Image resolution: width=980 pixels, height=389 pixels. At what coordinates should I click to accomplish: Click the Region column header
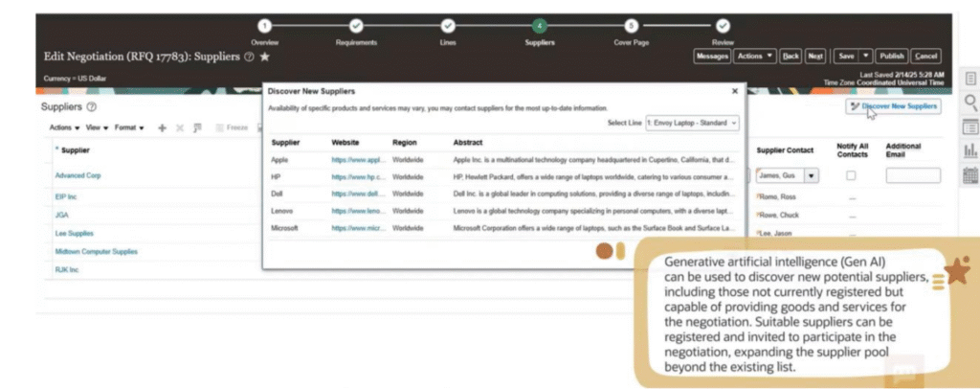point(405,143)
